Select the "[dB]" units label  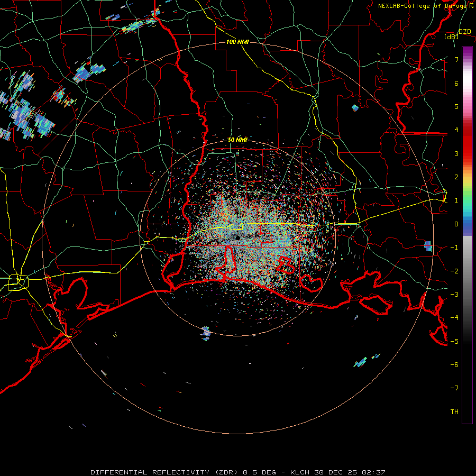[452, 36]
